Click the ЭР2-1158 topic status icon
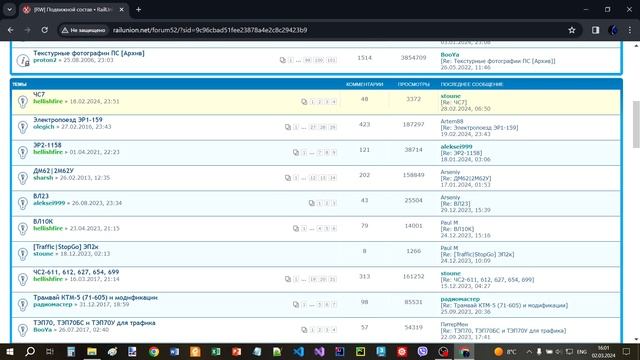Screen dimensions: 640x360 pos(23,152)
